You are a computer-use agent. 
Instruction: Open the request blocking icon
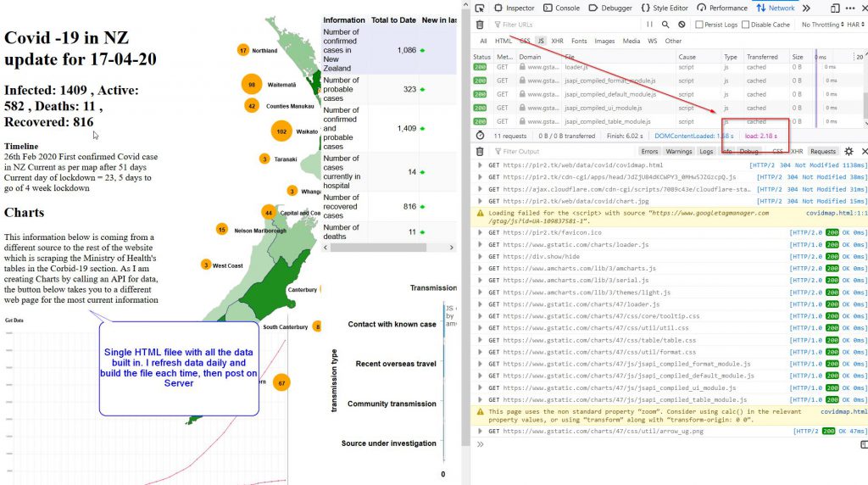(682, 25)
